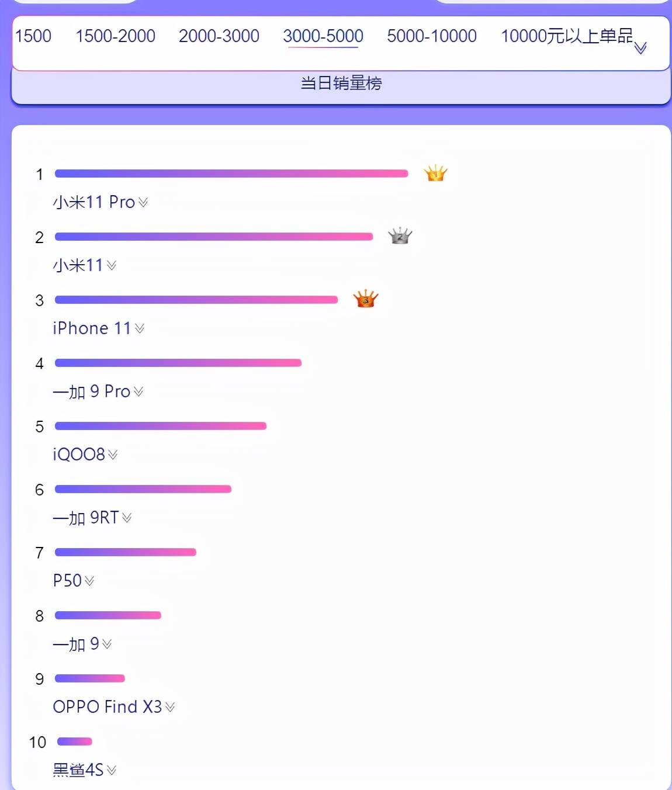Expand the 黑鲨4S details chevron
The image size is (672, 790).
pos(112,770)
